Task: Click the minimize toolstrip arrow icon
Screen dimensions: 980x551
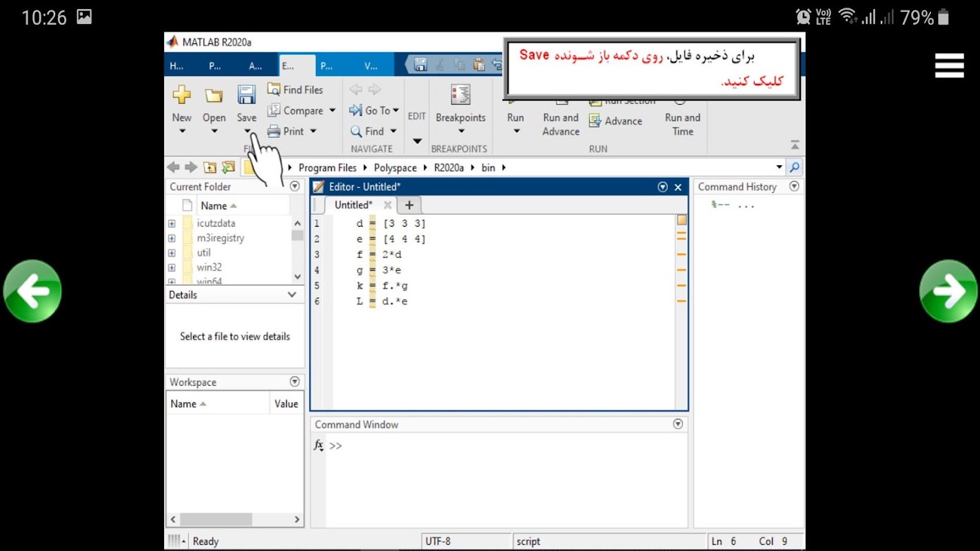Action: pyautogui.click(x=795, y=145)
